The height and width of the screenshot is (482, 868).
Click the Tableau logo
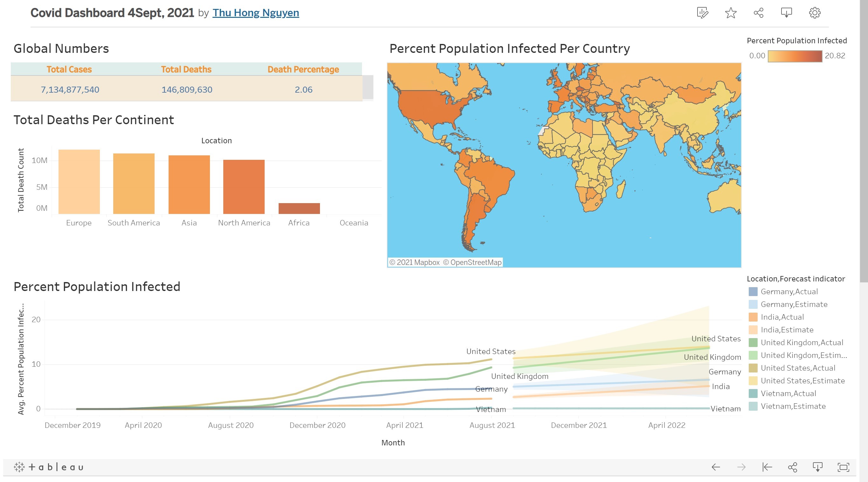(x=49, y=467)
